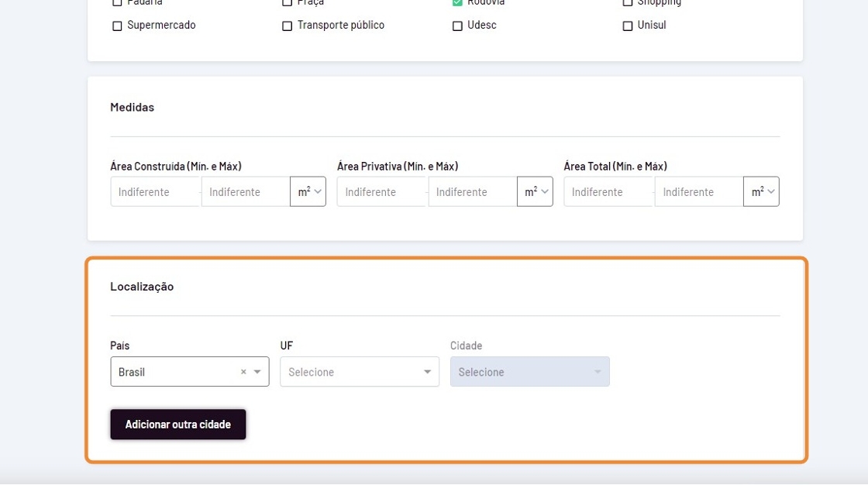Click the Localização section heading

142,287
